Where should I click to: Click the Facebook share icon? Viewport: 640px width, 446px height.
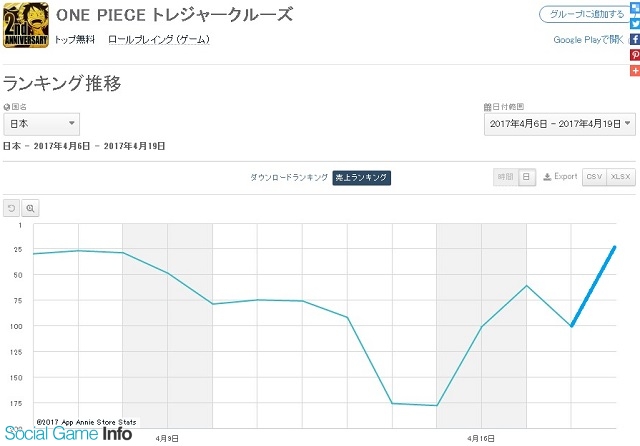click(635, 39)
